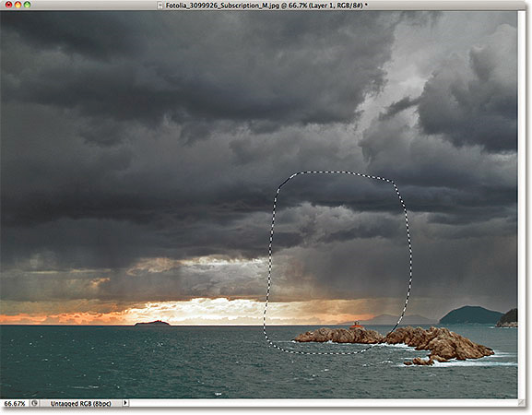Click the round status icon beside zoom percentage
The height and width of the screenshot is (415, 532).
(x=34, y=403)
